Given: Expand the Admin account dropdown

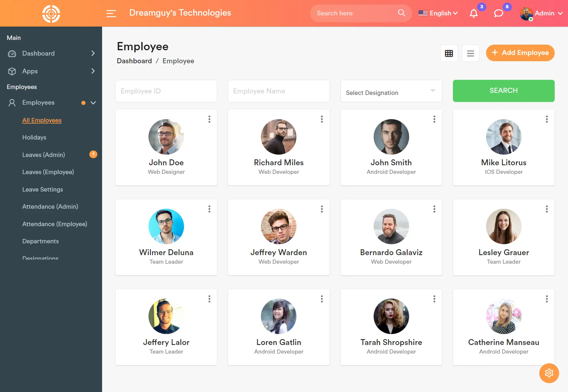Looking at the screenshot, I should click(545, 13).
